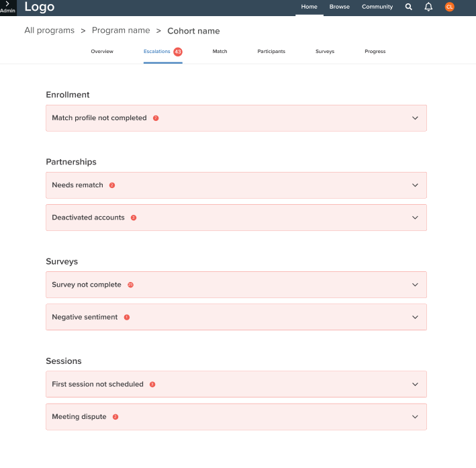Click the badge next to Meeting dispute

click(115, 417)
